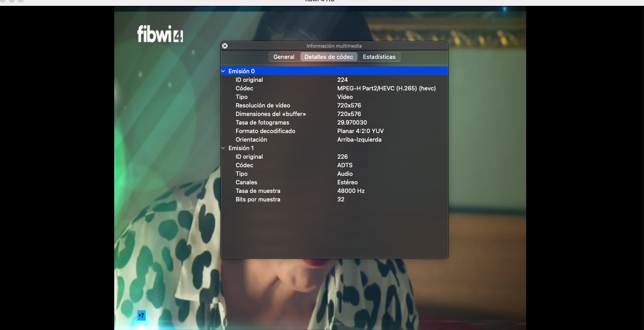This screenshot has height=330, width=644.
Task: Click the +7 age rating badge
Action: point(141,315)
